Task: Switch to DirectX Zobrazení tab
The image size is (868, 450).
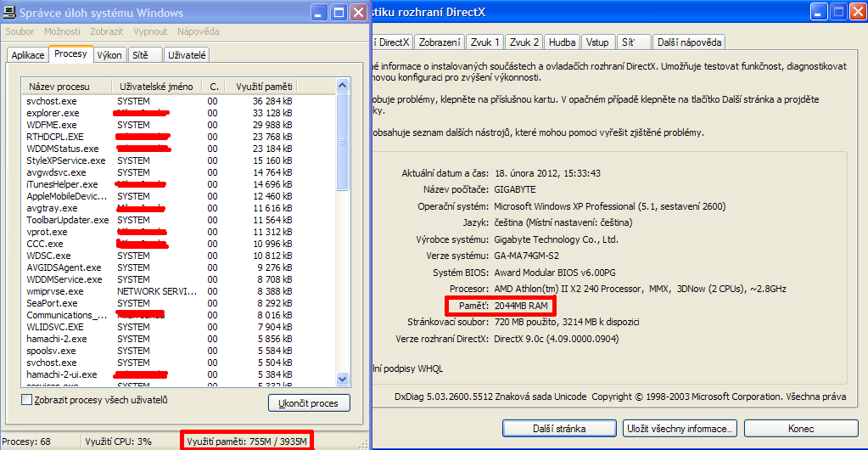Action: click(440, 42)
